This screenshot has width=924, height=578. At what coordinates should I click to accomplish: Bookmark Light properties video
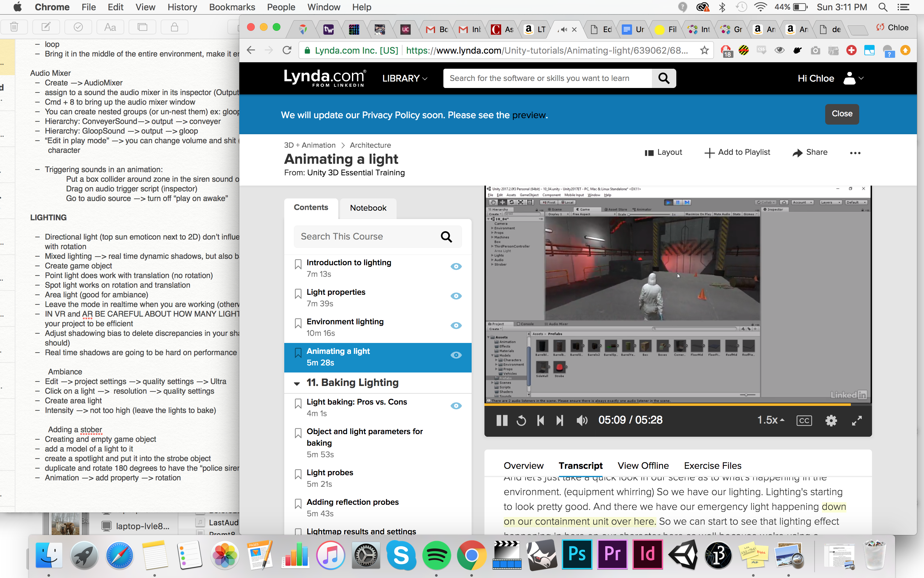tap(298, 293)
